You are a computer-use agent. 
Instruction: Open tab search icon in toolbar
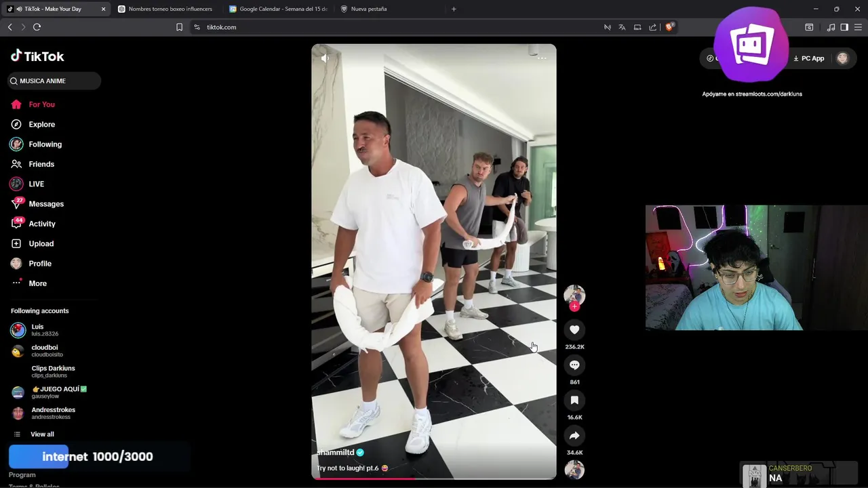809,27
